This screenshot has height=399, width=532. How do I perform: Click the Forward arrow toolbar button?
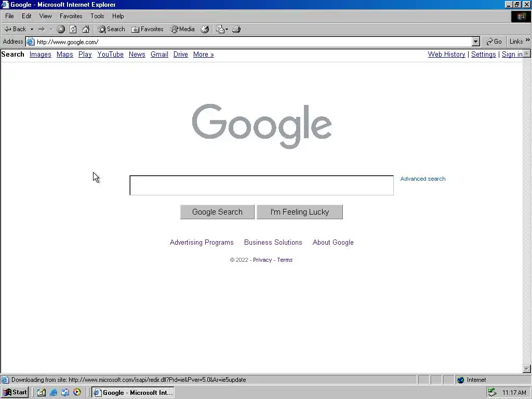click(x=42, y=29)
